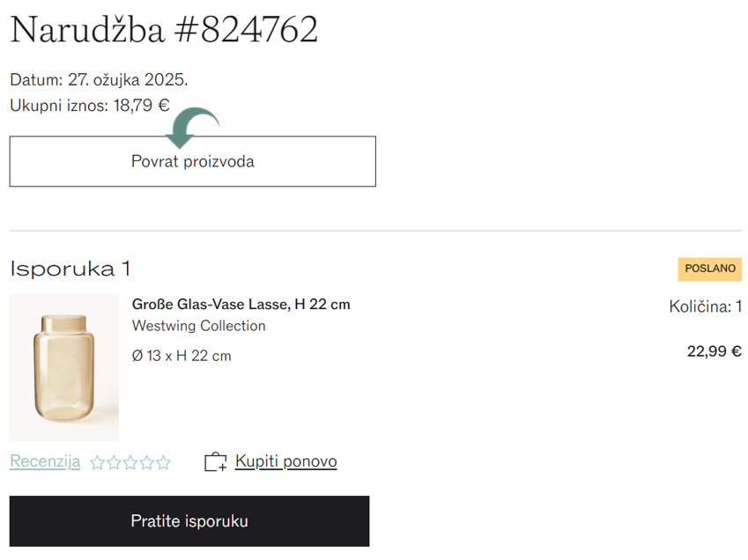
Task: Give the product a two-star rating
Action: click(114, 462)
